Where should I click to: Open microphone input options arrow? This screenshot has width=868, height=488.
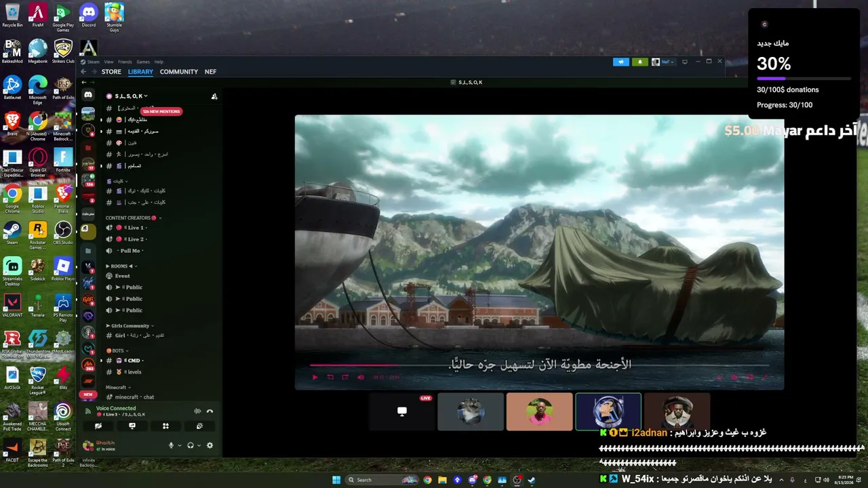pyautogui.click(x=179, y=445)
